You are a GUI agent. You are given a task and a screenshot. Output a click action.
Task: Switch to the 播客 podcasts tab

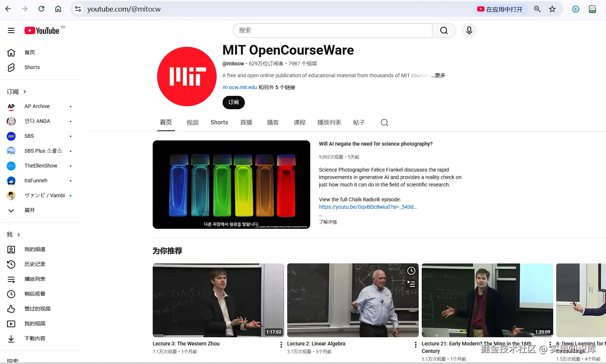(x=273, y=123)
